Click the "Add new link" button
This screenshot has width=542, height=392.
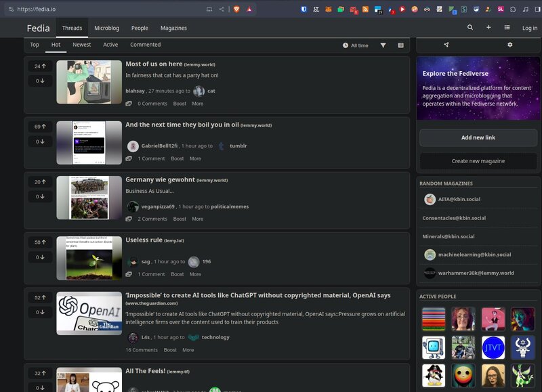coord(478,137)
